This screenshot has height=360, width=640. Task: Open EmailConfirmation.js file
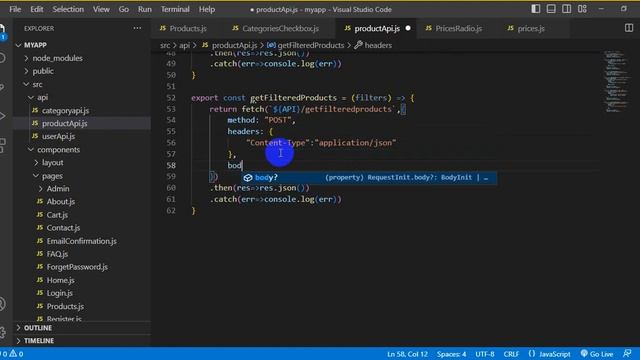[x=81, y=241]
